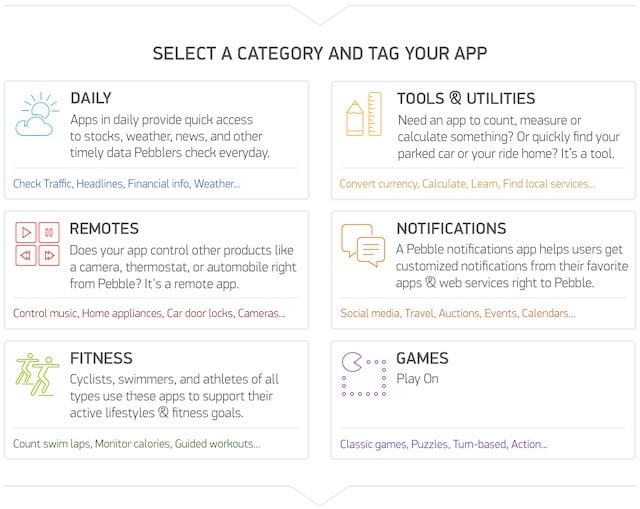The image size is (640, 509).
Task: Open the Daily tags starting with Check Traffic
Action: click(126, 184)
